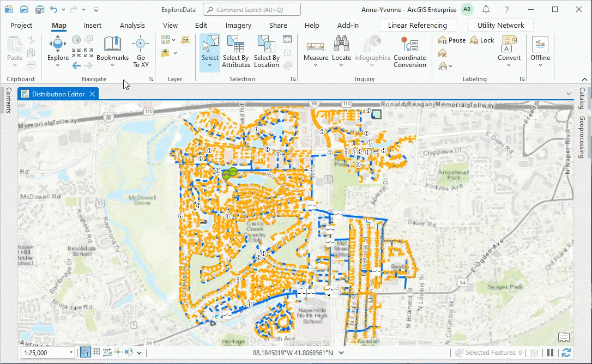Toggle the grid in the status bar
The image size is (592, 364).
coord(96,353)
